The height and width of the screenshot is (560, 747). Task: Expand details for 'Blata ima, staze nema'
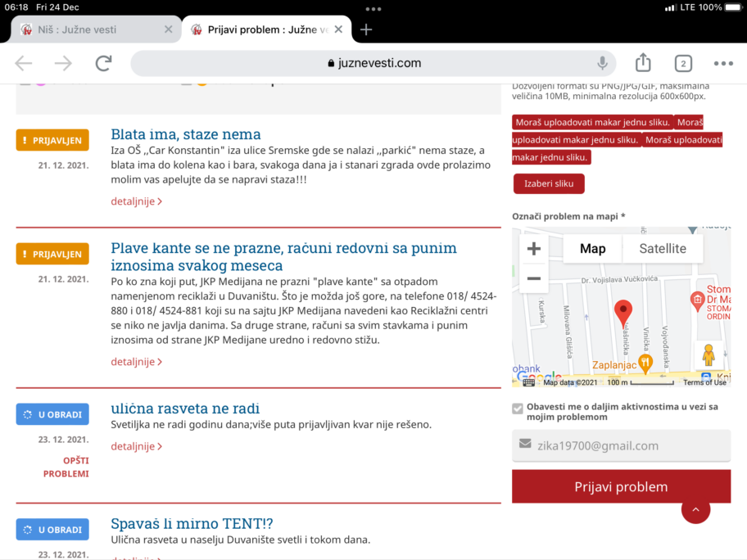136,201
